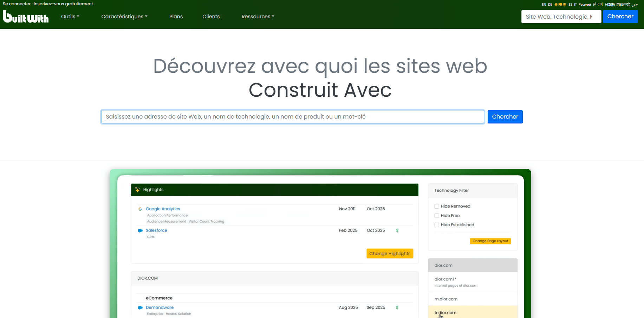Expand the Caractéristiques dropdown
The image size is (644, 318).
124,16
